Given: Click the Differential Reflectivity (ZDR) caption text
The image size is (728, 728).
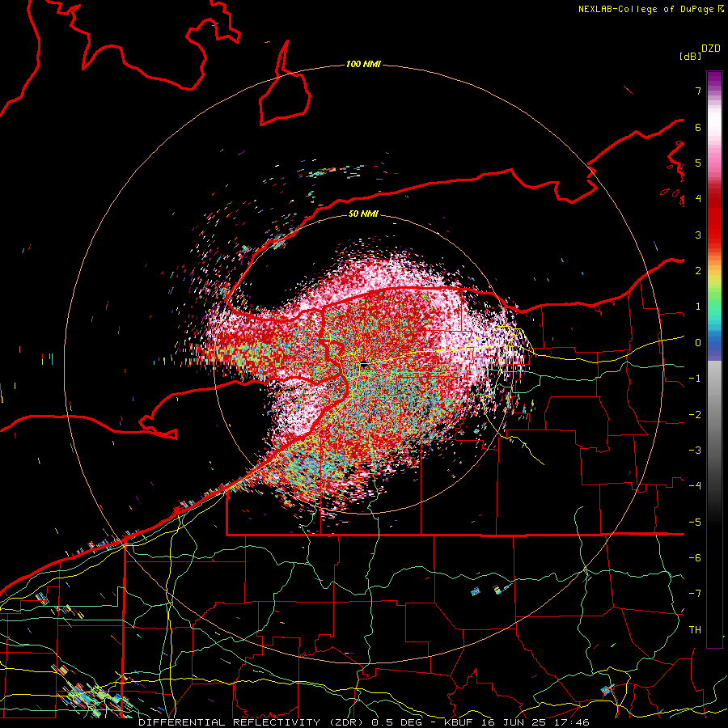Looking at the screenshot, I should click(x=253, y=722).
